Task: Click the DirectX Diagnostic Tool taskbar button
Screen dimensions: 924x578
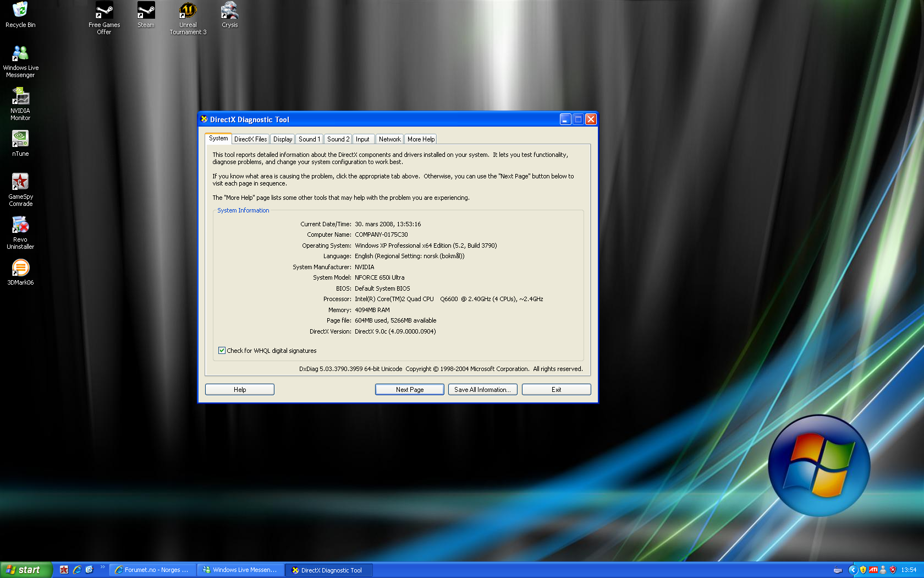Action: point(329,570)
